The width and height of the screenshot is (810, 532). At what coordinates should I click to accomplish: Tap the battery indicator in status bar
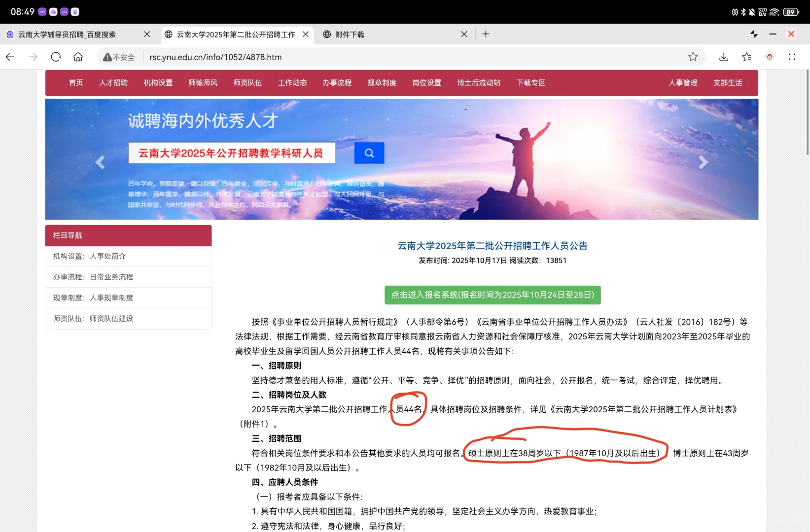[x=791, y=12]
